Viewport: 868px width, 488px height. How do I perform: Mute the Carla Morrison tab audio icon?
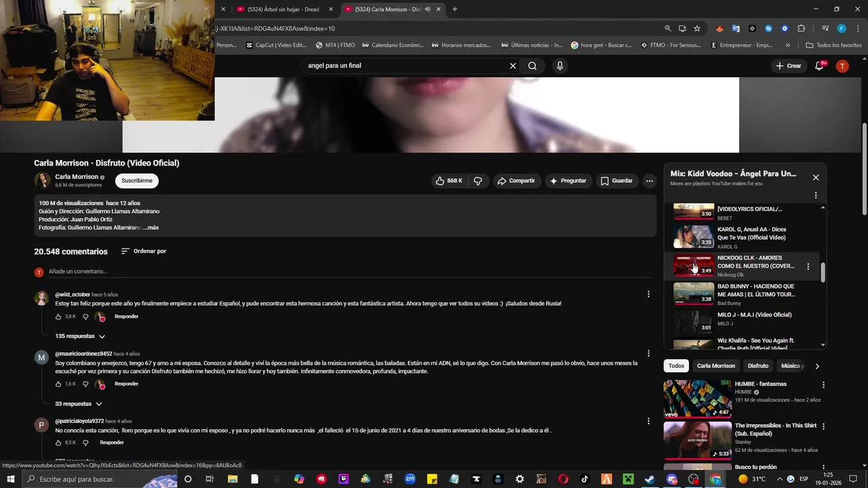[427, 9]
